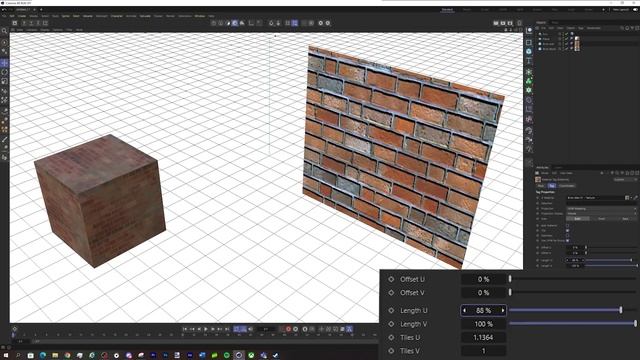
Task: Open the Object Manager filter funnel icon
Action: [x=632, y=28]
